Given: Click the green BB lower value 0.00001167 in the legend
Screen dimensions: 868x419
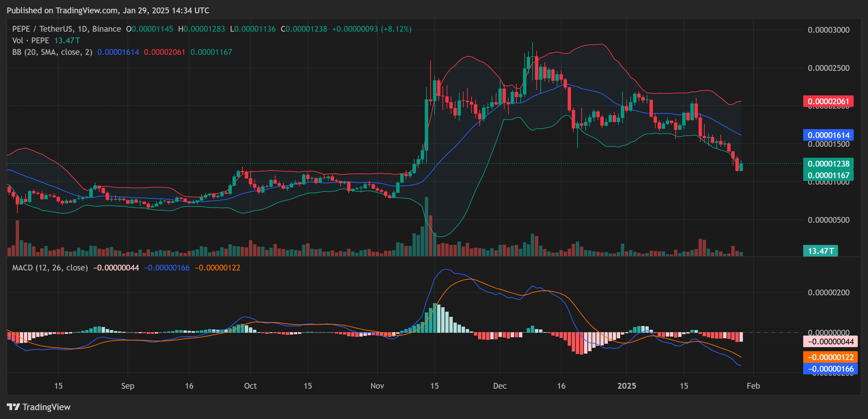Looking at the screenshot, I should click(x=211, y=52).
